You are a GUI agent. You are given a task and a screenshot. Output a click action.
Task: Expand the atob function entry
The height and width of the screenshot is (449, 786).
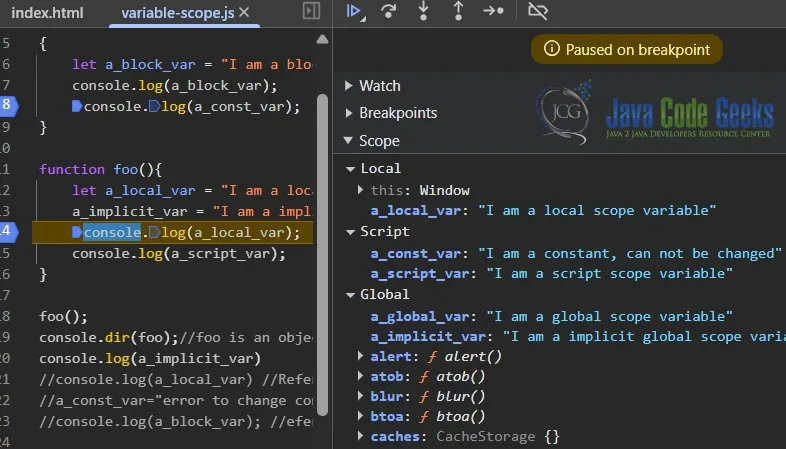coord(360,376)
